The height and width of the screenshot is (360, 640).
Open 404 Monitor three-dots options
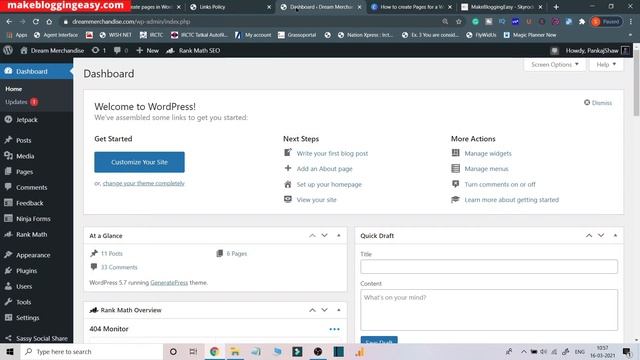pyautogui.click(x=334, y=329)
